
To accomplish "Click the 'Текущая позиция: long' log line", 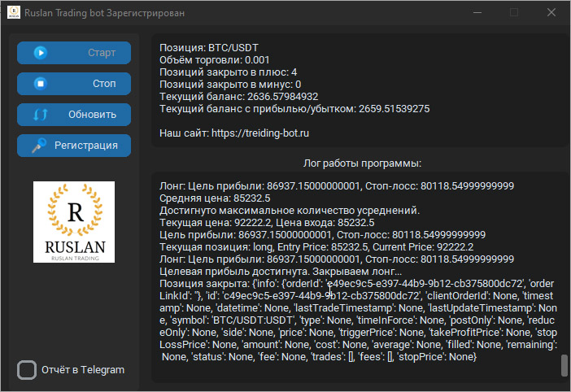I will [x=316, y=247].
